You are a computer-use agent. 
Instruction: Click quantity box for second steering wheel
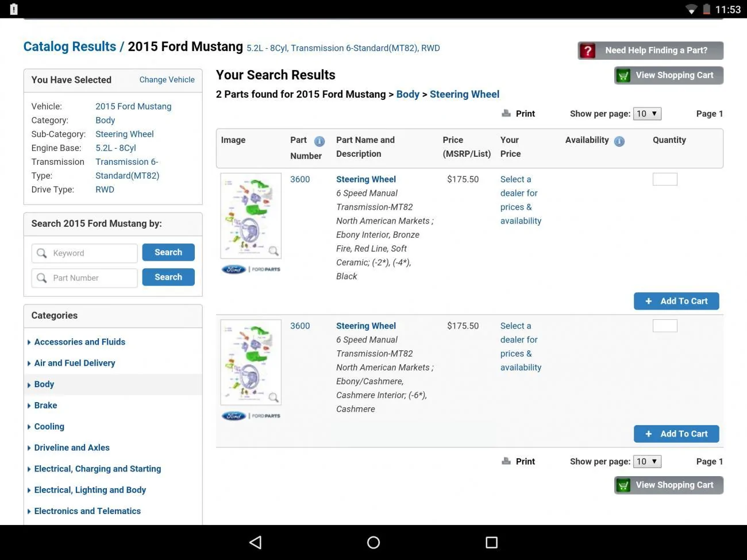click(x=665, y=326)
